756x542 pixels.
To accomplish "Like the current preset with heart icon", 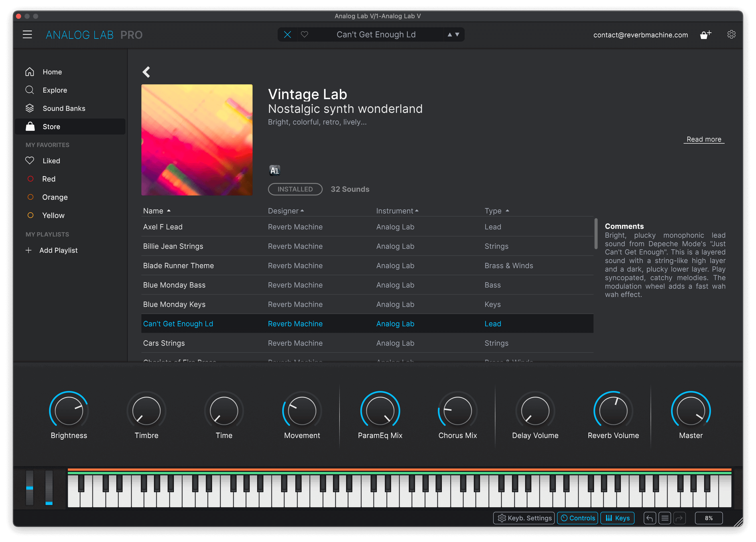I will coord(304,34).
